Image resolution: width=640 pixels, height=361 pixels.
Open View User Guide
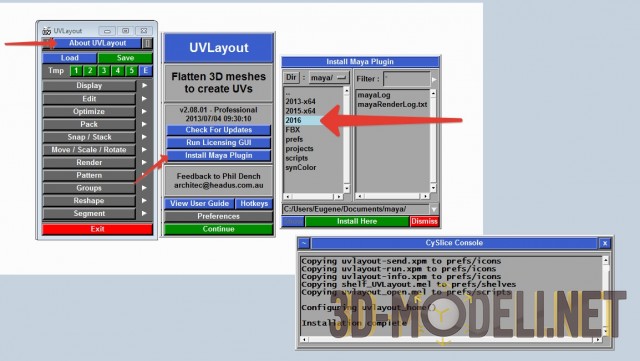click(x=199, y=203)
